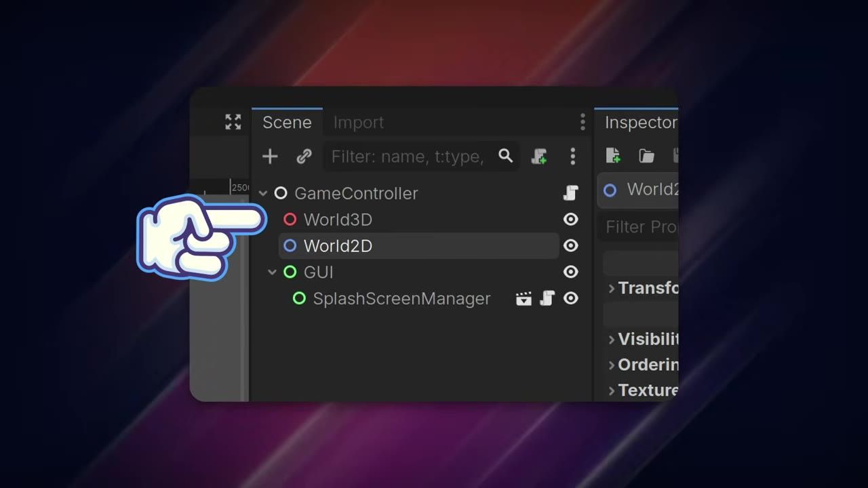Open the Scene dock's three-dot menu
Viewport: 868px width, 488px height.
[x=583, y=122]
